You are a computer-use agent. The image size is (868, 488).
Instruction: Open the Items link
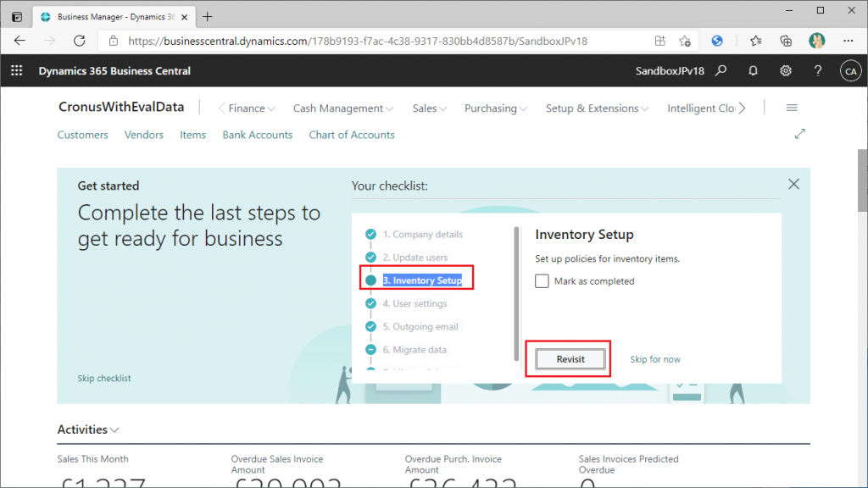(192, 135)
